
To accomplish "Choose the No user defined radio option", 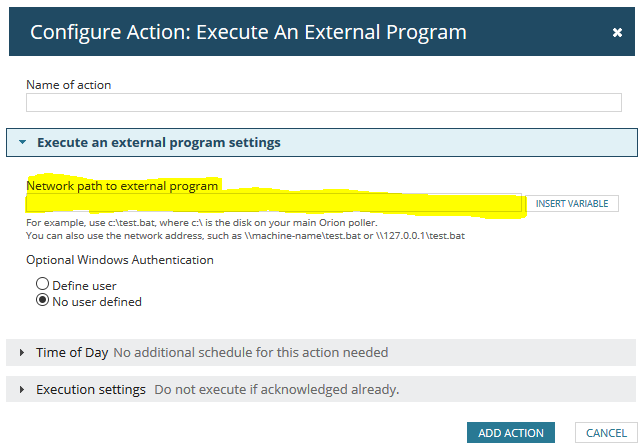I will (43, 300).
